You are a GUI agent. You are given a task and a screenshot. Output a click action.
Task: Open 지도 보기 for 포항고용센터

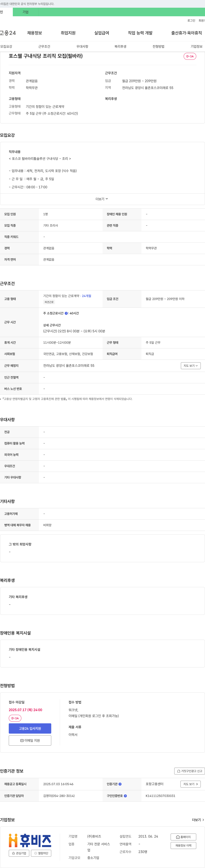tap(190, 784)
